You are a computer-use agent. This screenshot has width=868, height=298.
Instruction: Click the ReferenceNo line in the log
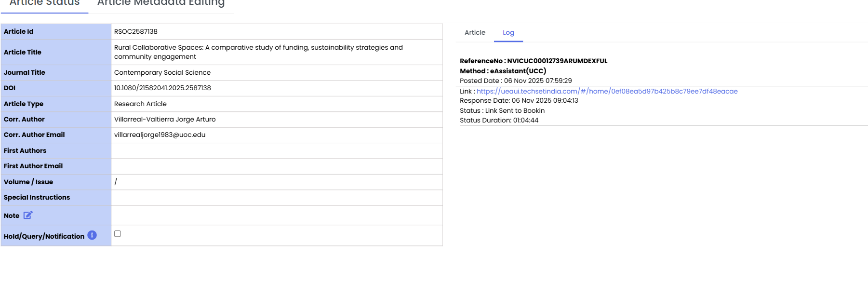point(533,61)
